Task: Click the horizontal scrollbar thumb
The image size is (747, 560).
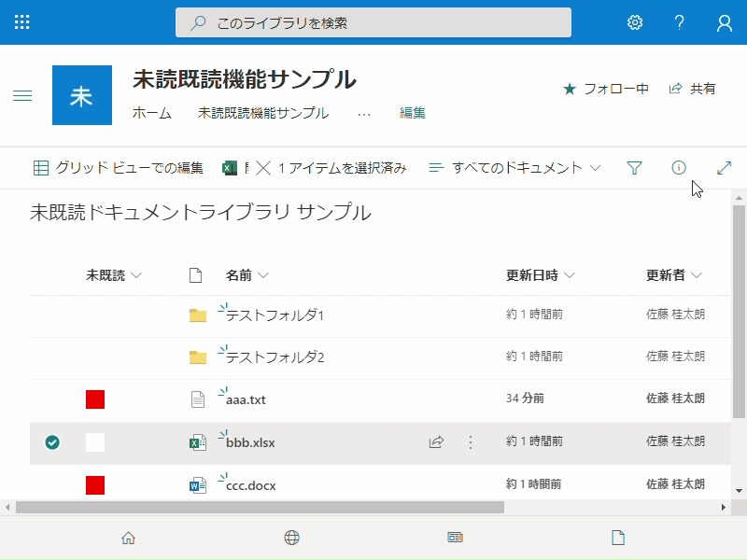Action: (x=261, y=508)
